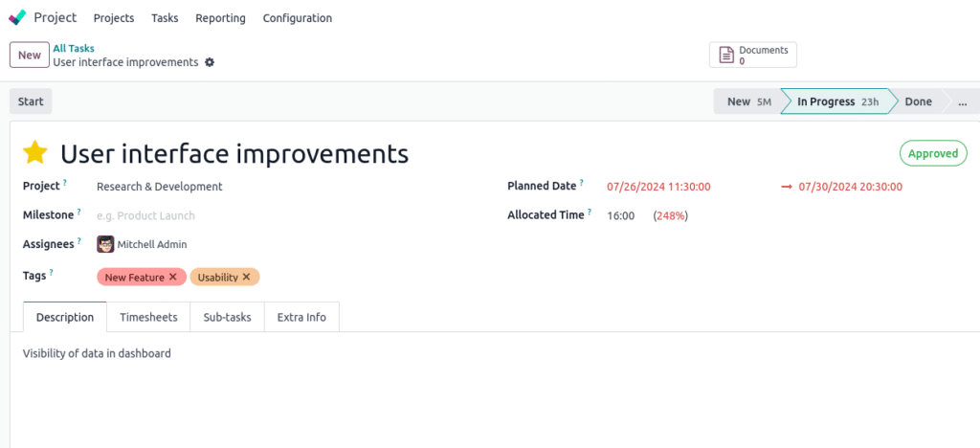
Task: Click Mitchell Admin's avatar
Action: click(x=105, y=244)
